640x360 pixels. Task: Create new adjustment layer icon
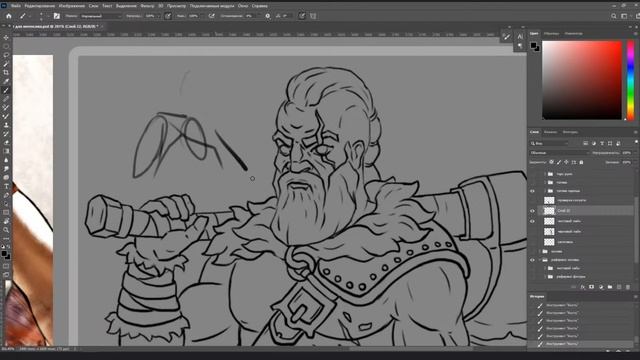click(601, 287)
